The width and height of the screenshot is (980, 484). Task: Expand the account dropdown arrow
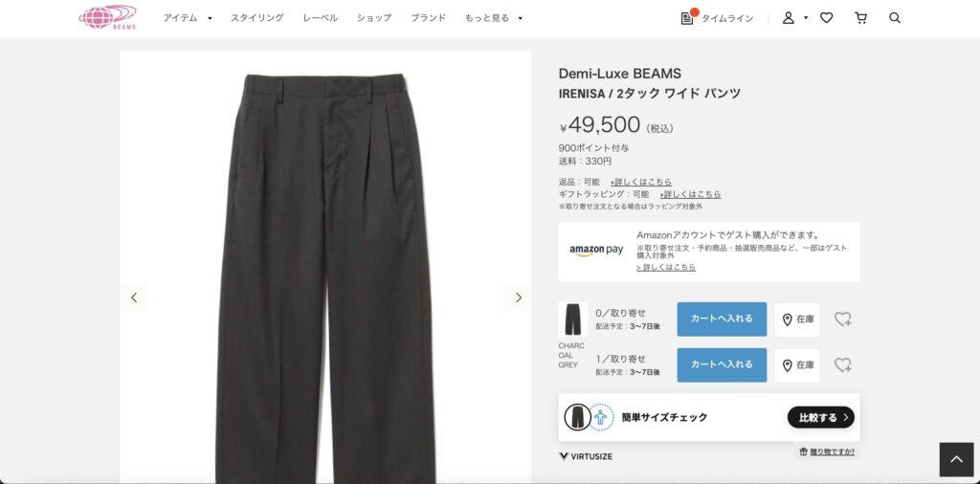(806, 18)
